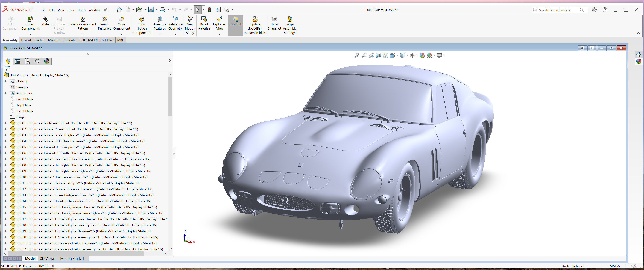Click Update SpeedPak Subassemblies

click(255, 25)
